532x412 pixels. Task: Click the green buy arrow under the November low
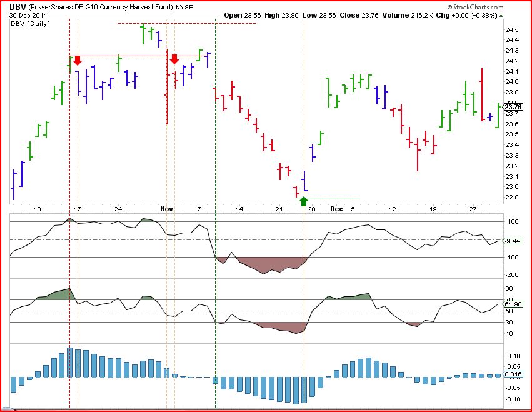pyautogui.click(x=304, y=201)
